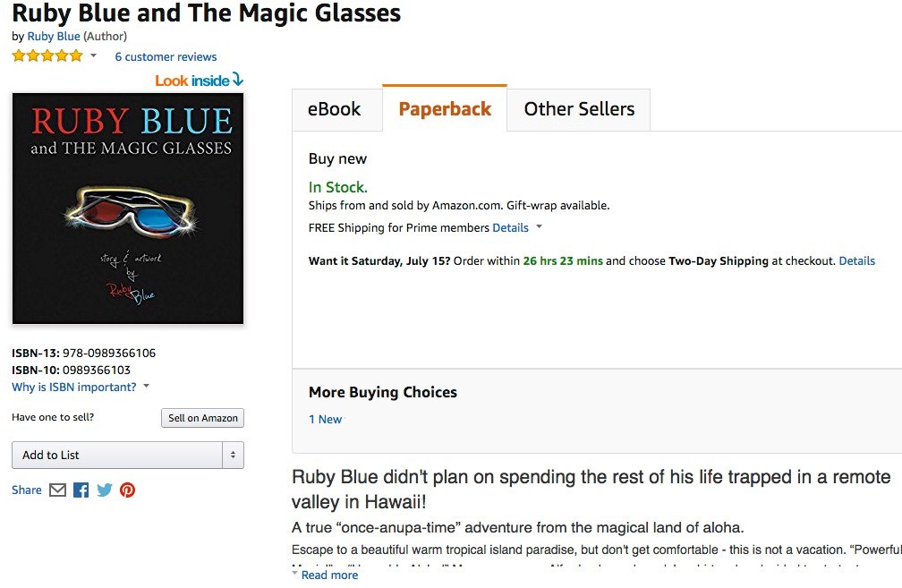The height and width of the screenshot is (588, 902).
Task: Select the Paperback tab
Action: 445,109
